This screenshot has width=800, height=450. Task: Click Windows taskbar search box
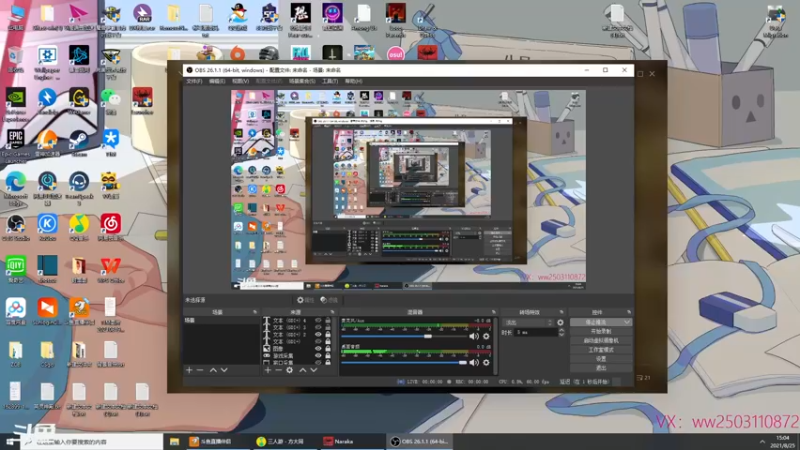tap(92, 442)
